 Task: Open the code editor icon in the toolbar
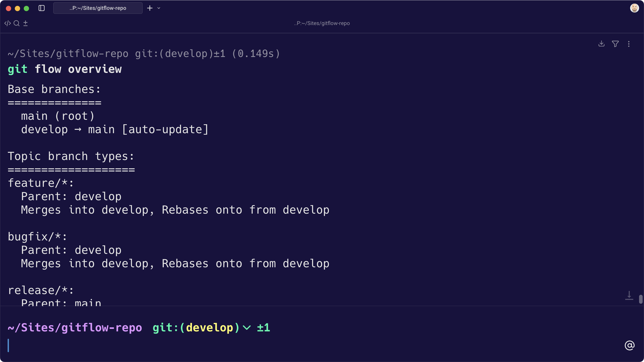pyautogui.click(x=8, y=23)
